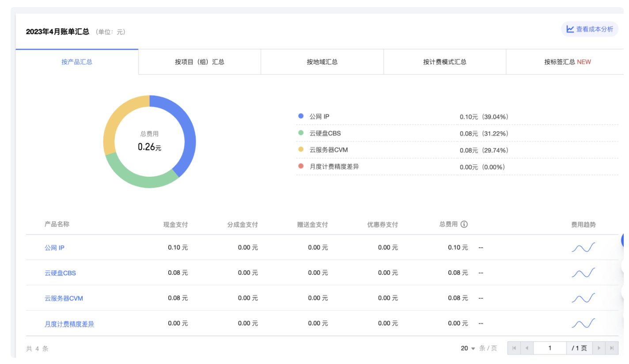The image size is (629, 364).
Task: Click blue legend dot for 公网 IP
Action: click(301, 116)
